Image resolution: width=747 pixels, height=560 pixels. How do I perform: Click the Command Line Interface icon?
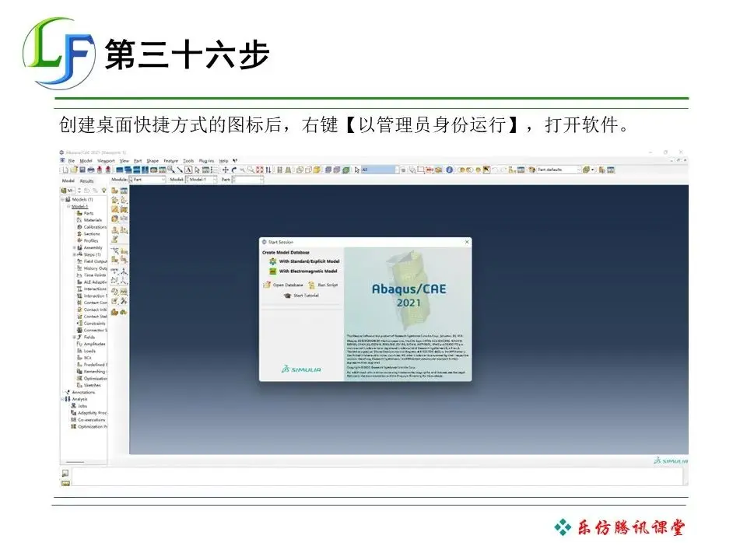tap(65, 483)
